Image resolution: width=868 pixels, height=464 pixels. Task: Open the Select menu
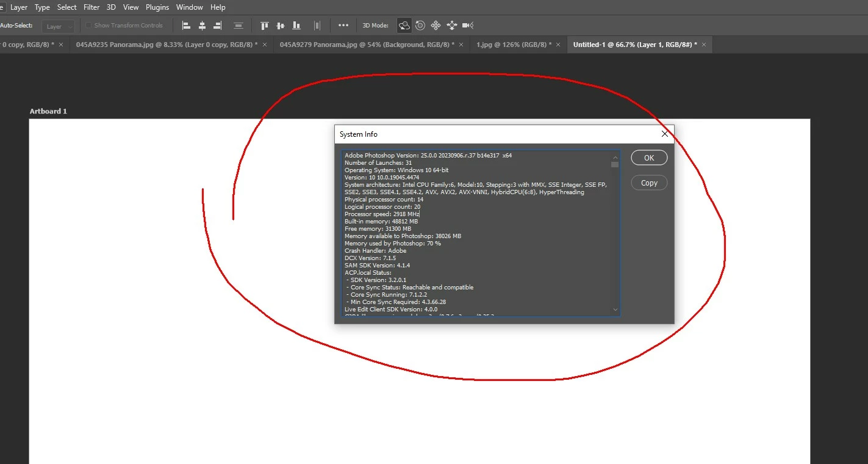coord(67,7)
